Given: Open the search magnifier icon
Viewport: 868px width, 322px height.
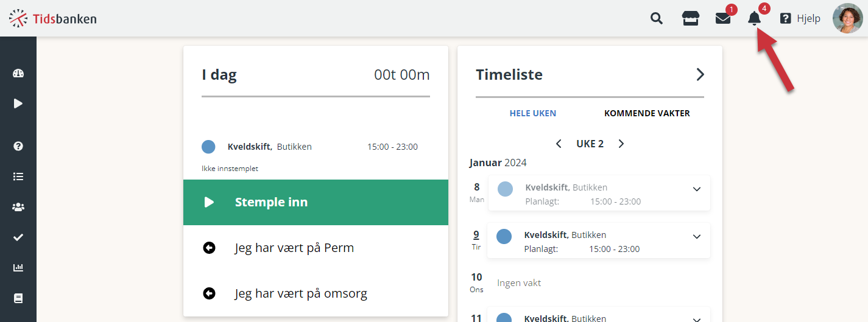Looking at the screenshot, I should [657, 18].
